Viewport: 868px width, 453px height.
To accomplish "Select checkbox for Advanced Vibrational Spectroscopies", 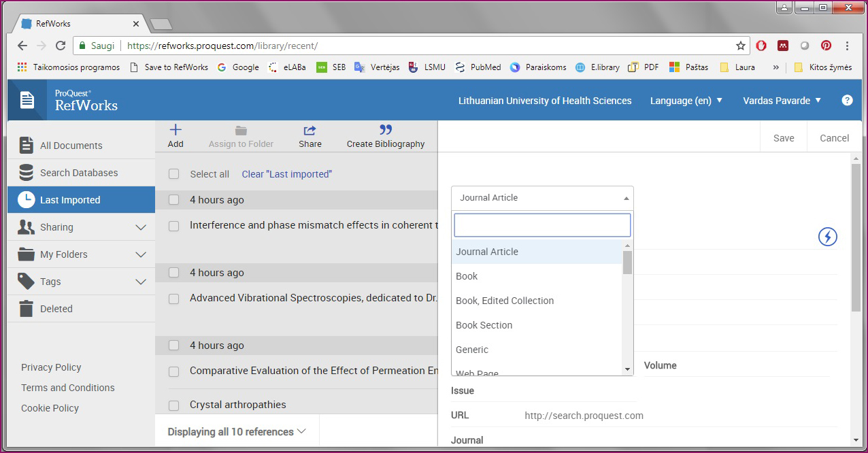I will [174, 299].
